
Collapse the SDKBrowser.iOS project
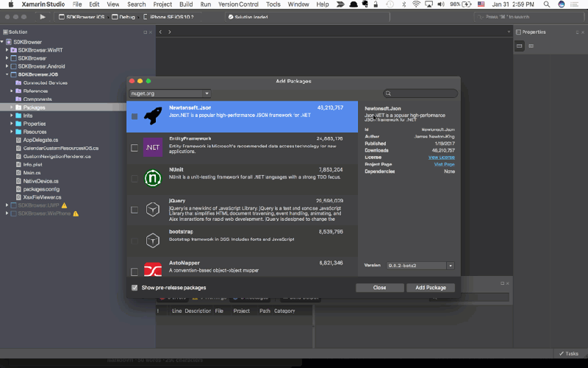pos(7,74)
